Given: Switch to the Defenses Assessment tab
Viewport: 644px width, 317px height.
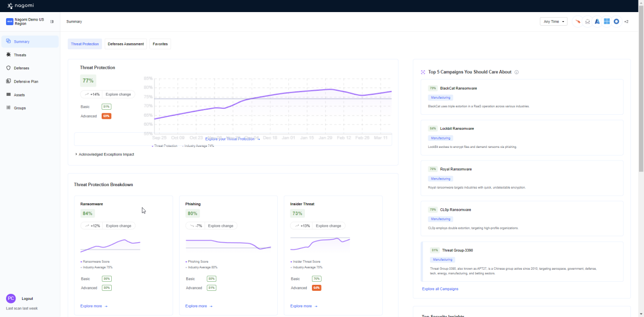Looking at the screenshot, I should [126, 44].
